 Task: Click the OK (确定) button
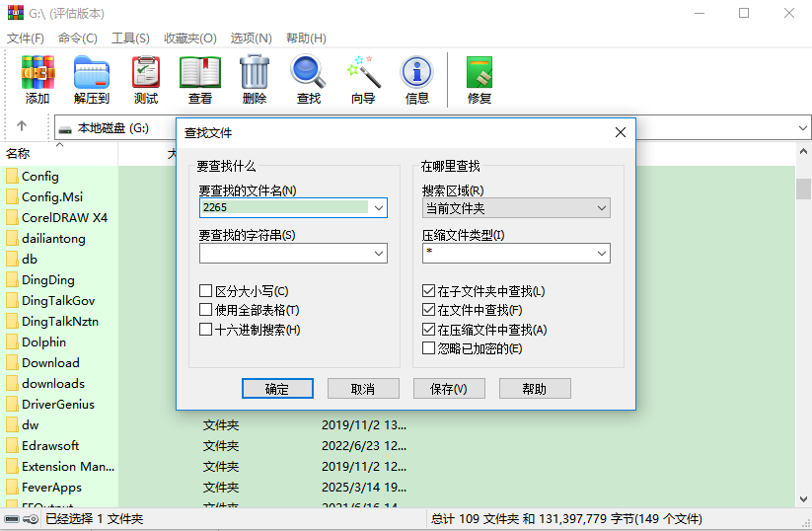point(277,389)
